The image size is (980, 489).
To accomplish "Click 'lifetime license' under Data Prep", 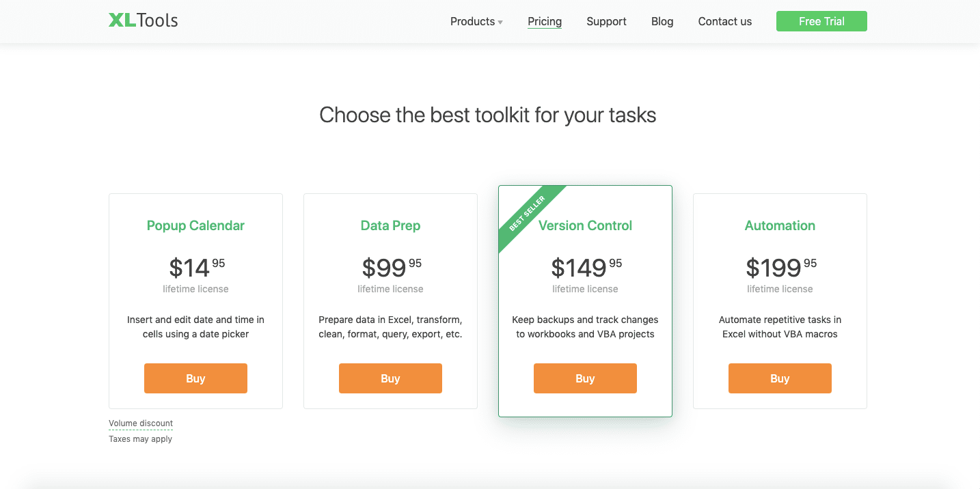I will 390,289.
